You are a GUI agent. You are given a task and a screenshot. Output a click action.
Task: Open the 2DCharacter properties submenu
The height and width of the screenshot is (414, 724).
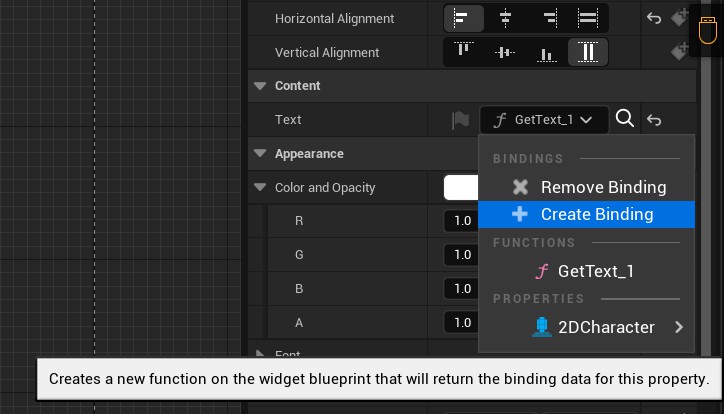[x=607, y=327]
